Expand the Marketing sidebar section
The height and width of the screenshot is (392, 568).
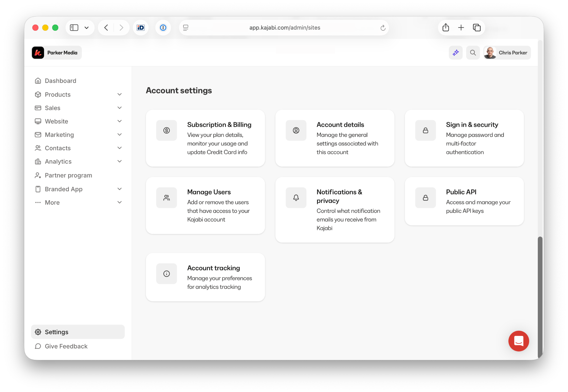click(119, 134)
